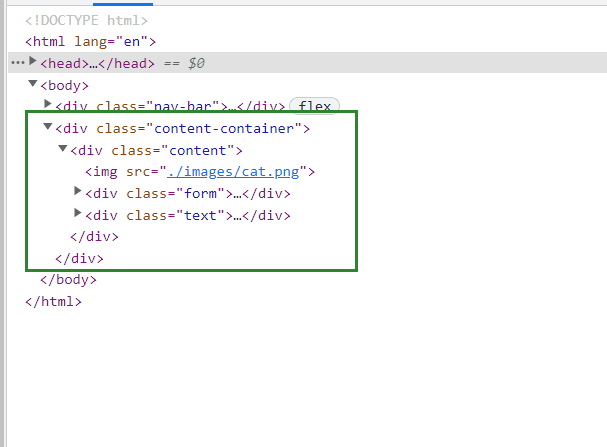Image resolution: width=607 pixels, height=447 pixels.
Task: Select the div class="form" node
Action: (x=188, y=194)
